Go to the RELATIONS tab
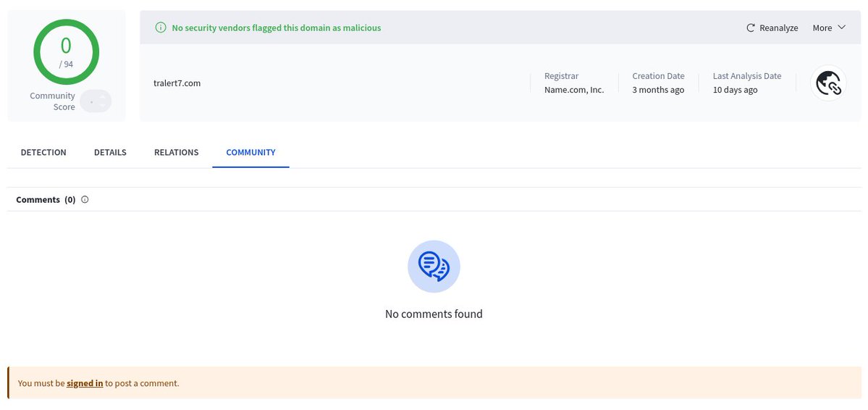Image resolution: width=868 pixels, height=410 pixels. click(x=176, y=152)
